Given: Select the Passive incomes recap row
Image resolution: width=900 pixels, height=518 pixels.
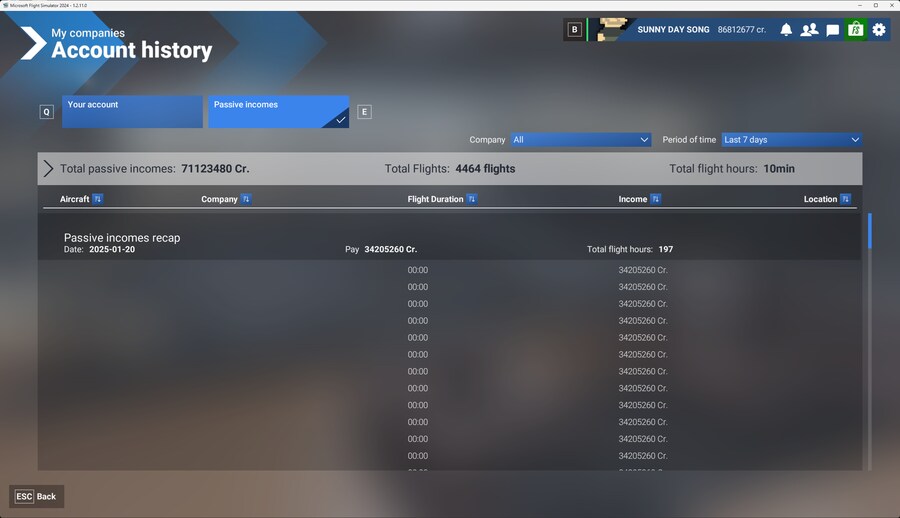Looking at the screenshot, I should coord(449,243).
